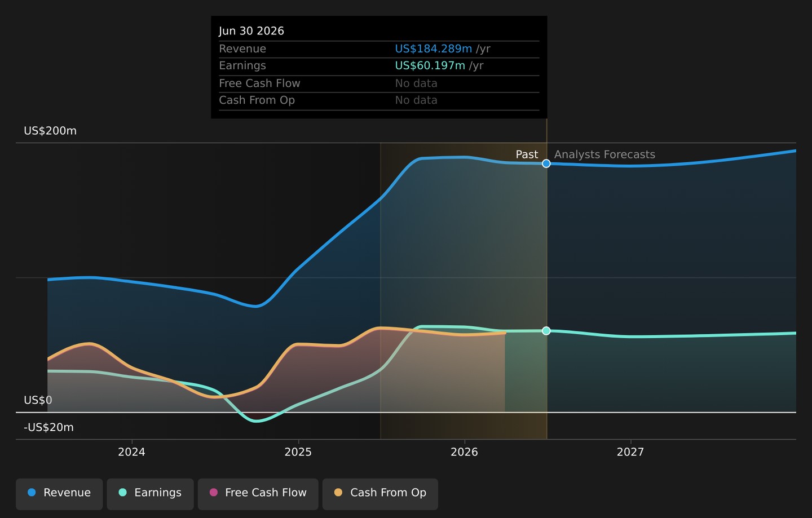The height and width of the screenshot is (518, 812).
Task: Click the Earnings row label in tooltip
Action: 242,66
